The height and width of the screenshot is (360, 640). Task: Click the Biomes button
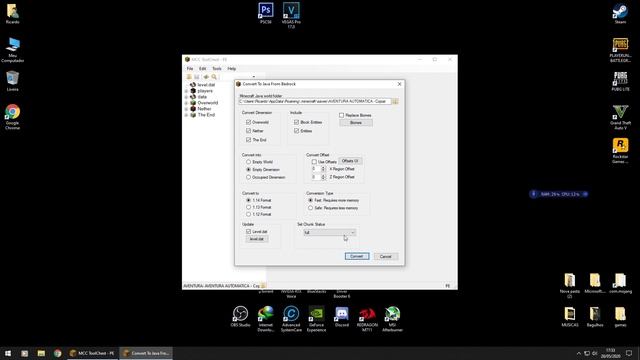click(x=356, y=122)
